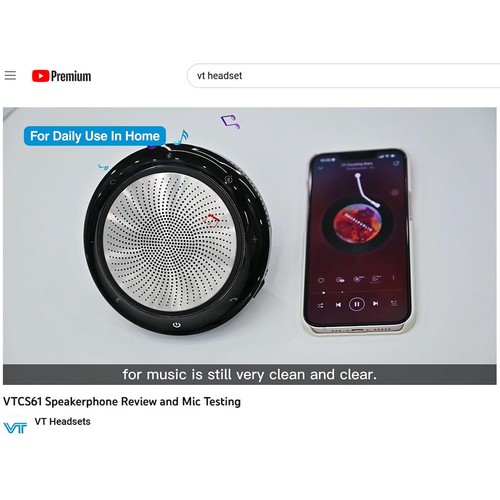500x500 pixels.
Task: Click the spinning album art disc
Action: pyautogui.click(x=358, y=224)
